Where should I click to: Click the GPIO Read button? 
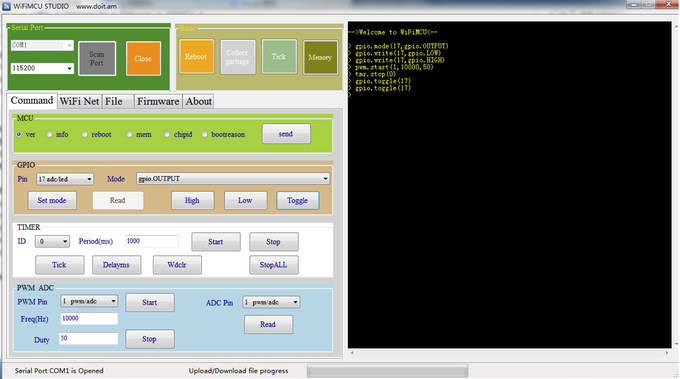click(x=118, y=200)
